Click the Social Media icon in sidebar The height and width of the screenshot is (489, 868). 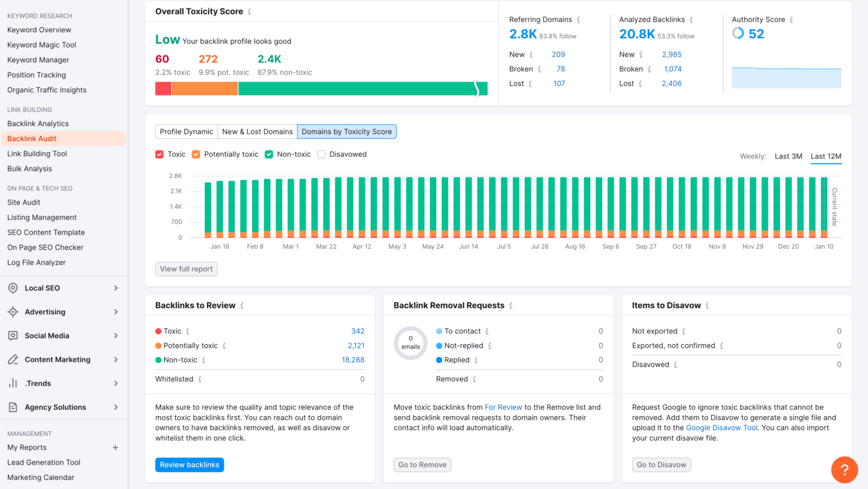click(13, 336)
